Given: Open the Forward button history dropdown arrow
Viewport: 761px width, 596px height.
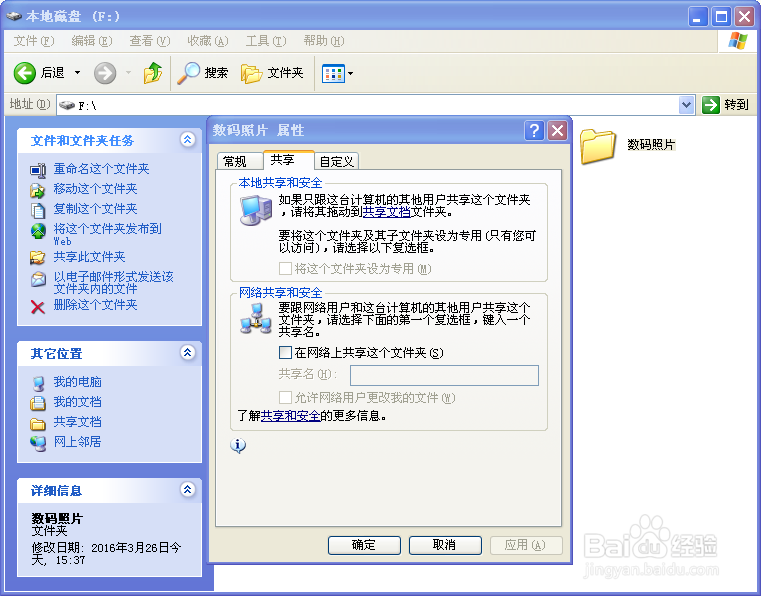Looking at the screenshot, I should coord(128,73).
